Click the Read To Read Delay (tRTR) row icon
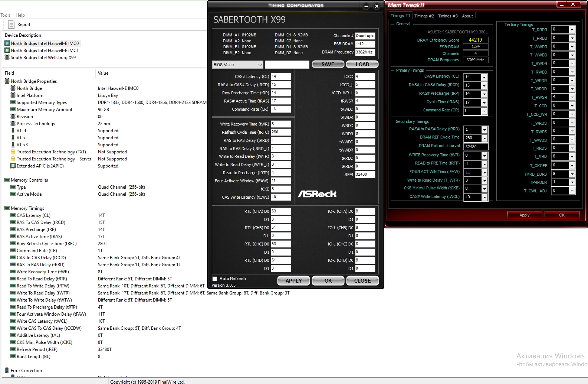The image size is (588, 384). (x=13, y=279)
